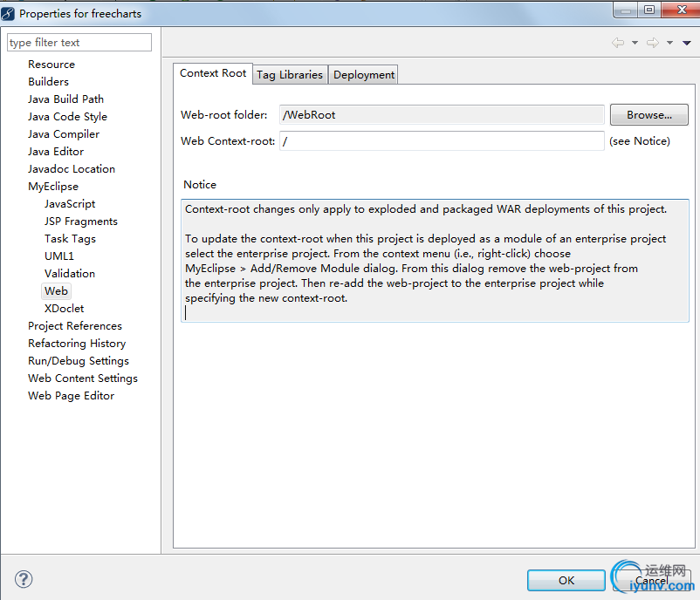Select Java Code Style entry
The height and width of the screenshot is (600, 700).
click(x=67, y=117)
